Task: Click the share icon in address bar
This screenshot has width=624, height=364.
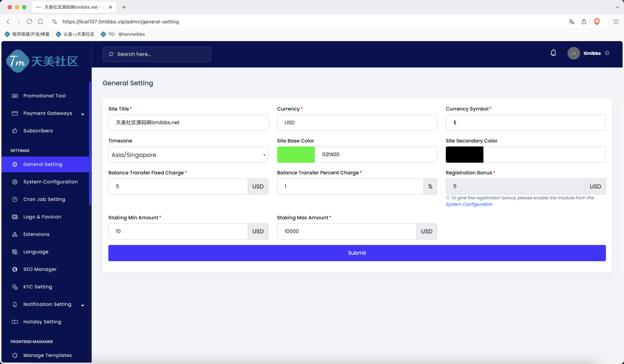Action: [584, 22]
